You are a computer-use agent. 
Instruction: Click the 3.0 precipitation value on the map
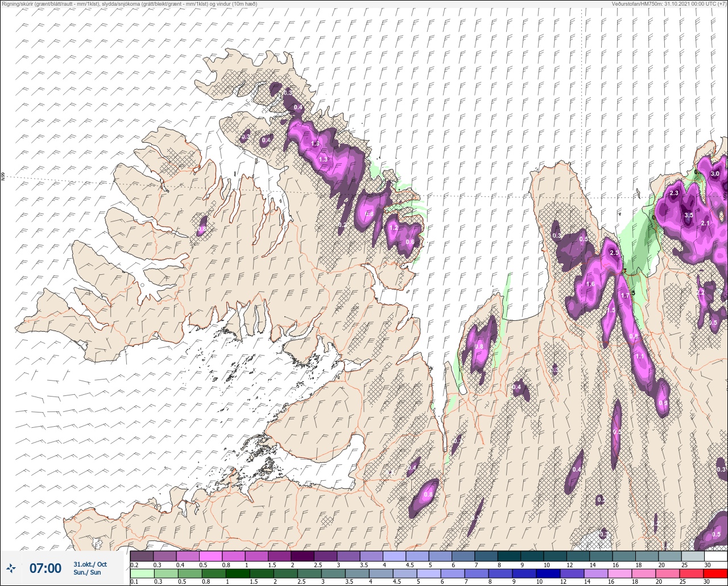(x=715, y=174)
